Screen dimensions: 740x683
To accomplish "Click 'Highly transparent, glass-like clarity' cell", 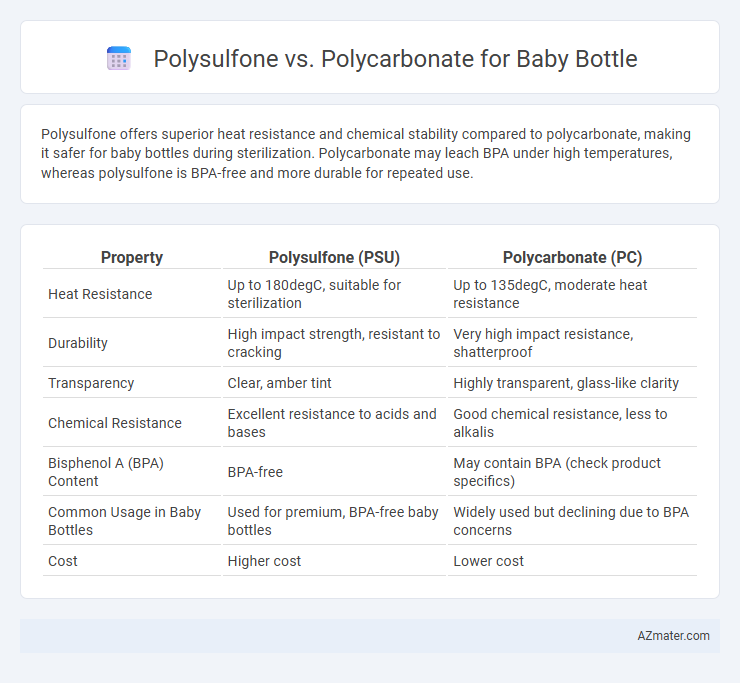I will (x=572, y=383).
